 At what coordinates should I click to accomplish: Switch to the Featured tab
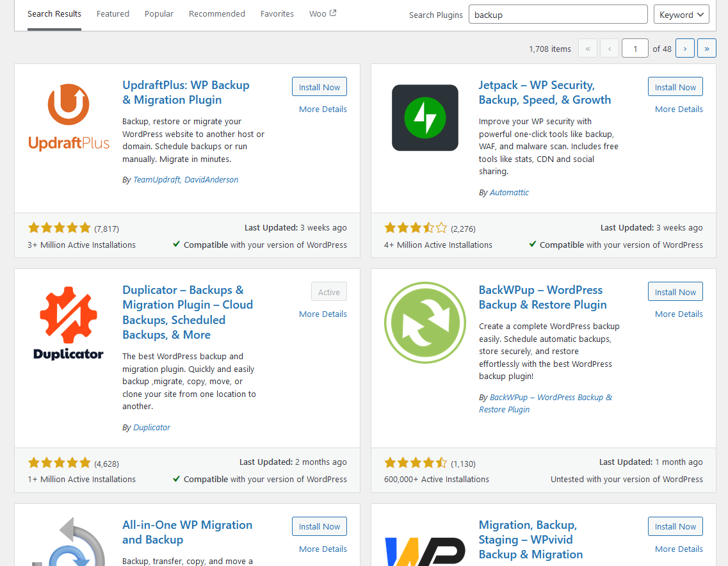(x=113, y=14)
